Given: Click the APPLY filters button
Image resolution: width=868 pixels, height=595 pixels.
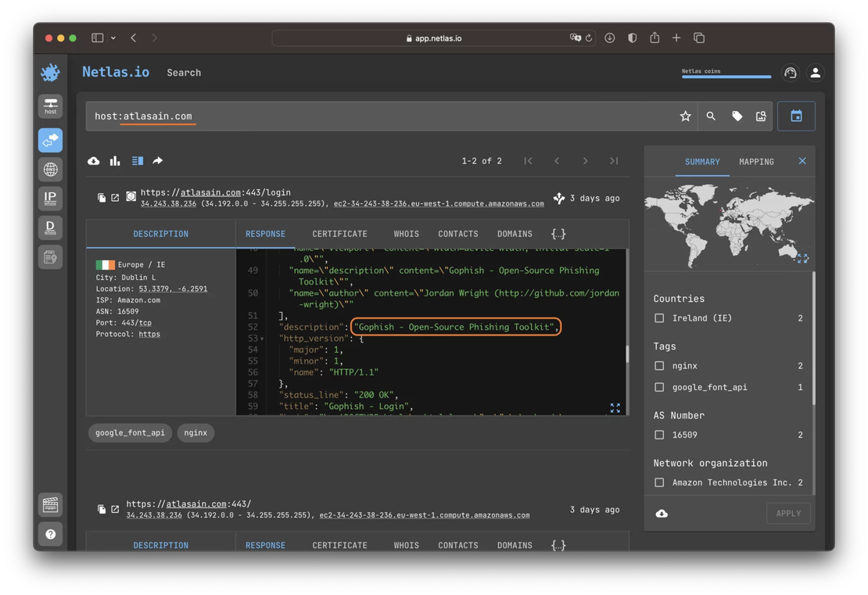Looking at the screenshot, I should [788, 514].
